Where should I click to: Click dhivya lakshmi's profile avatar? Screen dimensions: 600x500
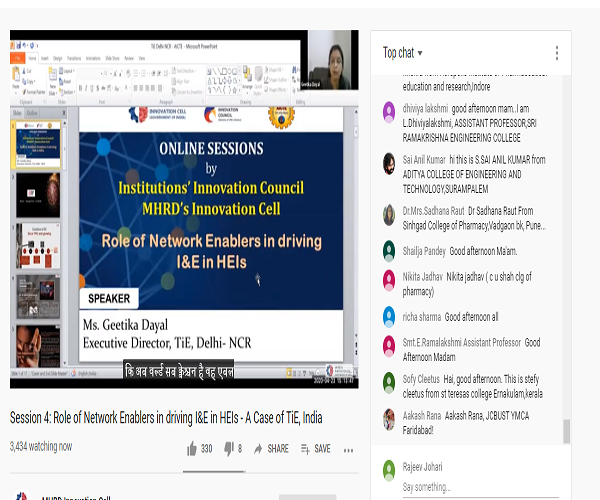[389, 112]
